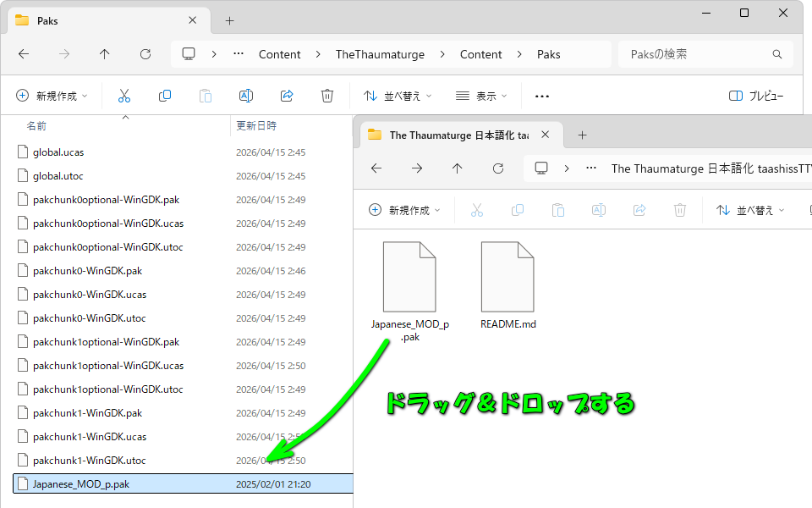Click the Paste icon in the toolbar
This screenshot has width=812, height=508.
(x=206, y=96)
